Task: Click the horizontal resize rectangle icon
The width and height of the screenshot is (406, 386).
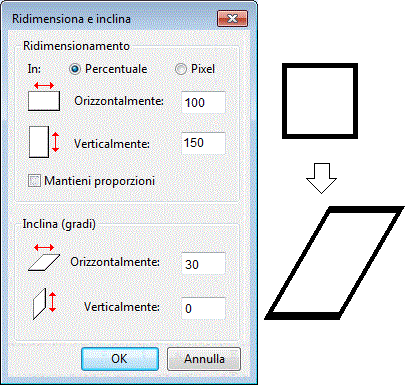Action: tap(44, 97)
